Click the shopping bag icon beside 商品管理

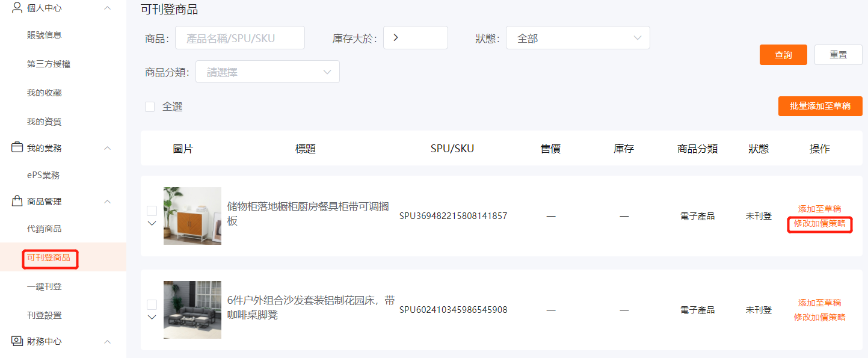coord(17,202)
